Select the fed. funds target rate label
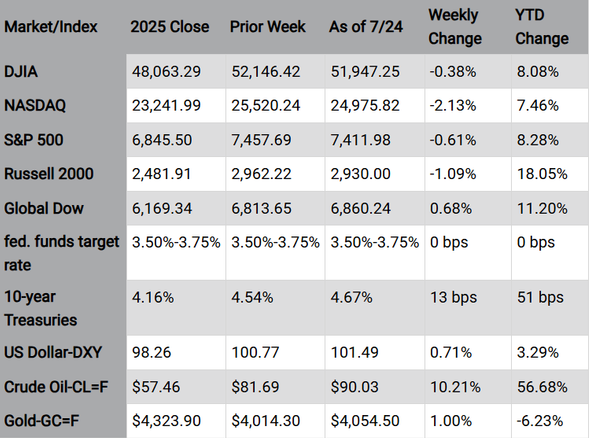The height and width of the screenshot is (438, 590). [61, 253]
